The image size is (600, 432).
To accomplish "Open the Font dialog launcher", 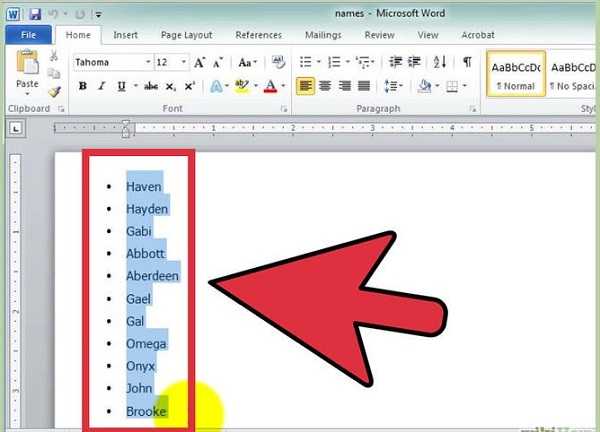I will tap(284, 109).
